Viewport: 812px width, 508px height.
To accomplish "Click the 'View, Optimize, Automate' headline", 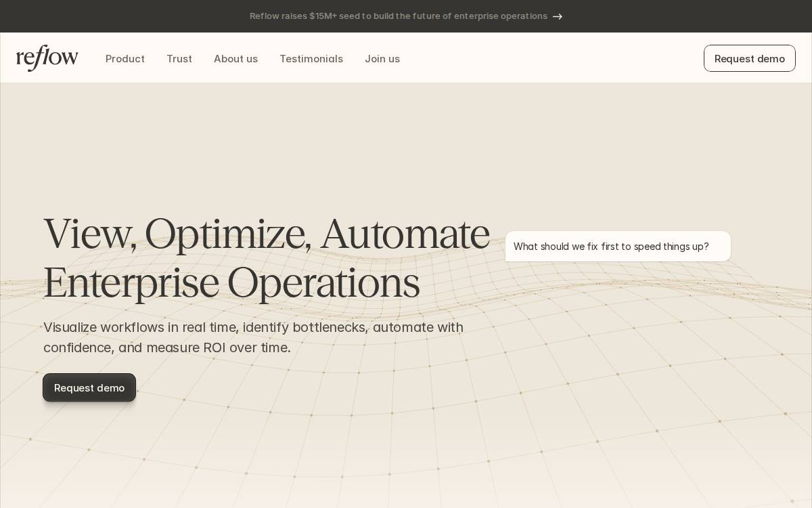I will coord(267,258).
